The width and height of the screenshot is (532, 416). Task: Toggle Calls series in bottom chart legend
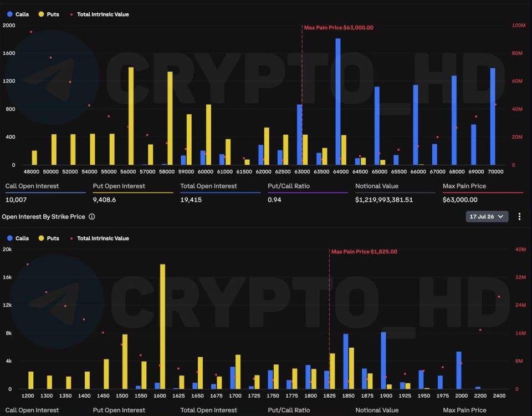tap(18, 239)
